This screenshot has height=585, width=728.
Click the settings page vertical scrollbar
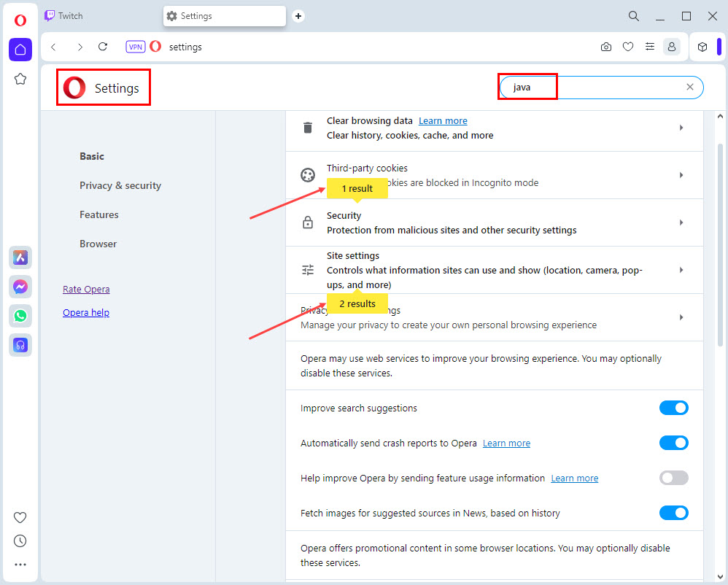[720, 244]
